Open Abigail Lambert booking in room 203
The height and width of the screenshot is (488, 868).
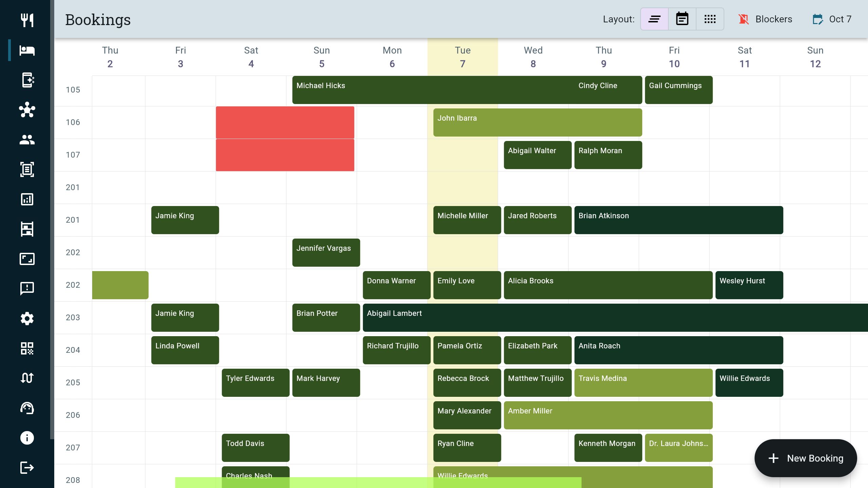point(610,318)
